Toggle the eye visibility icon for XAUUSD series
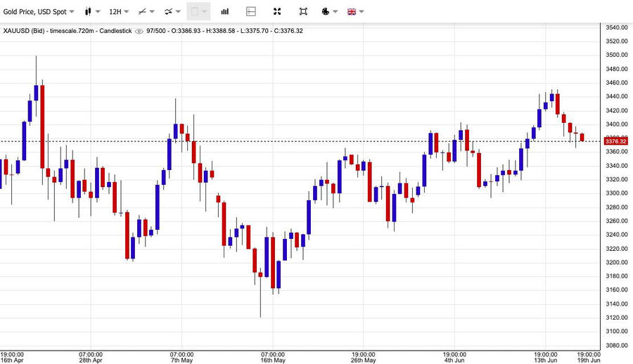This screenshot has width=633, height=364. tap(139, 31)
